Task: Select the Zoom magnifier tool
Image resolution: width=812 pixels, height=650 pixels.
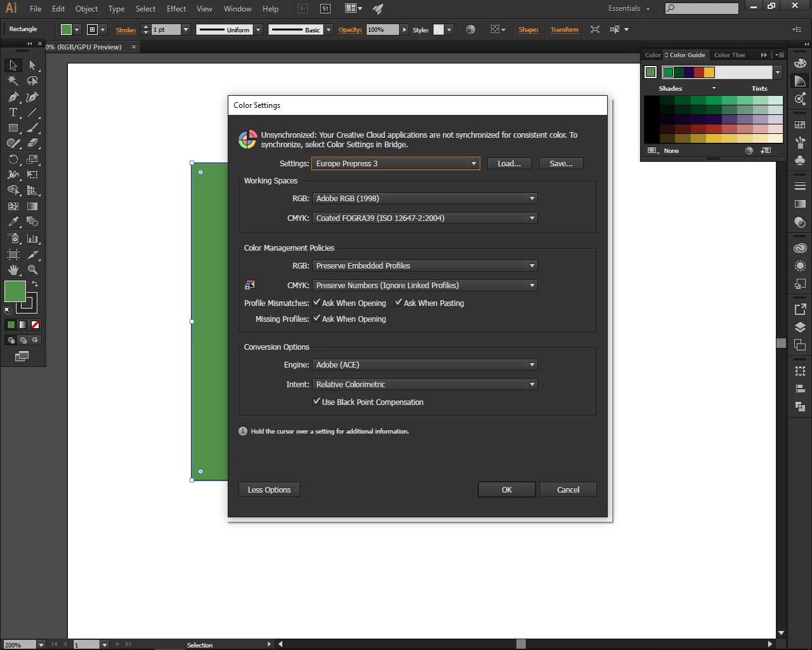Action: (x=32, y=270)
